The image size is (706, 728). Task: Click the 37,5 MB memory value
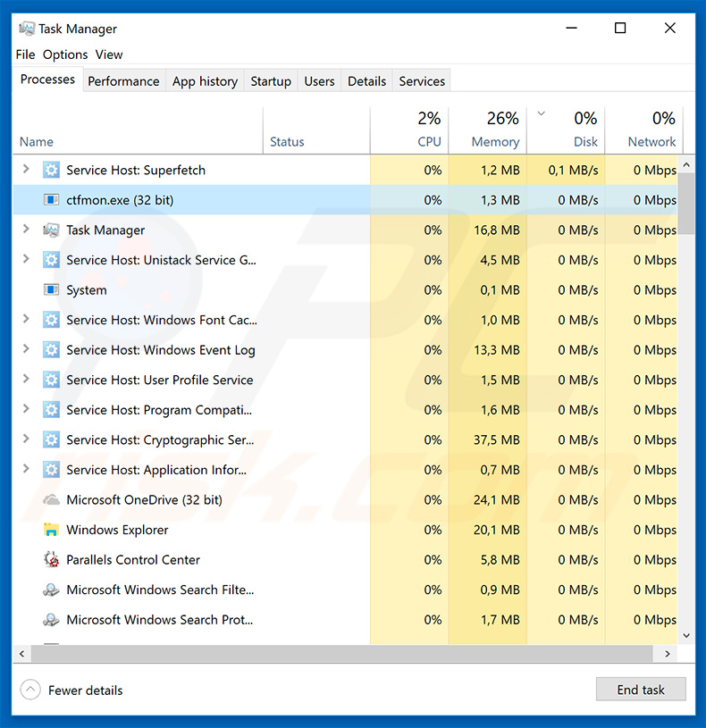click(x=497, y=439)
